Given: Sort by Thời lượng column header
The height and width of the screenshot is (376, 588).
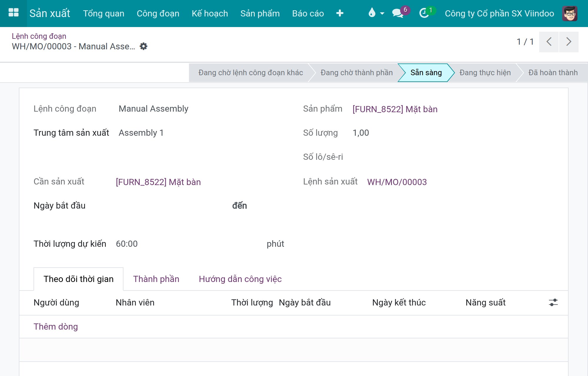Looking at the screenshot, I should click(252, 302).
